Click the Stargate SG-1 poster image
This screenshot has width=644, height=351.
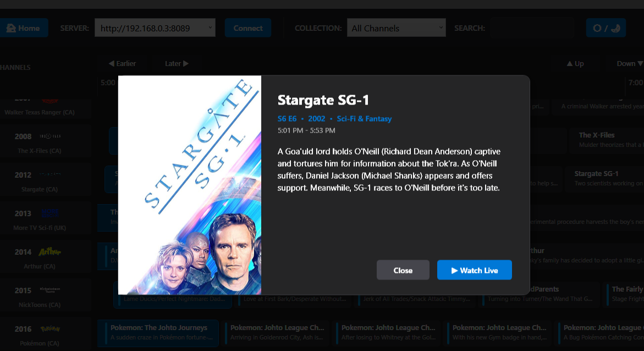pyautogui.click(x=190, y=185)
